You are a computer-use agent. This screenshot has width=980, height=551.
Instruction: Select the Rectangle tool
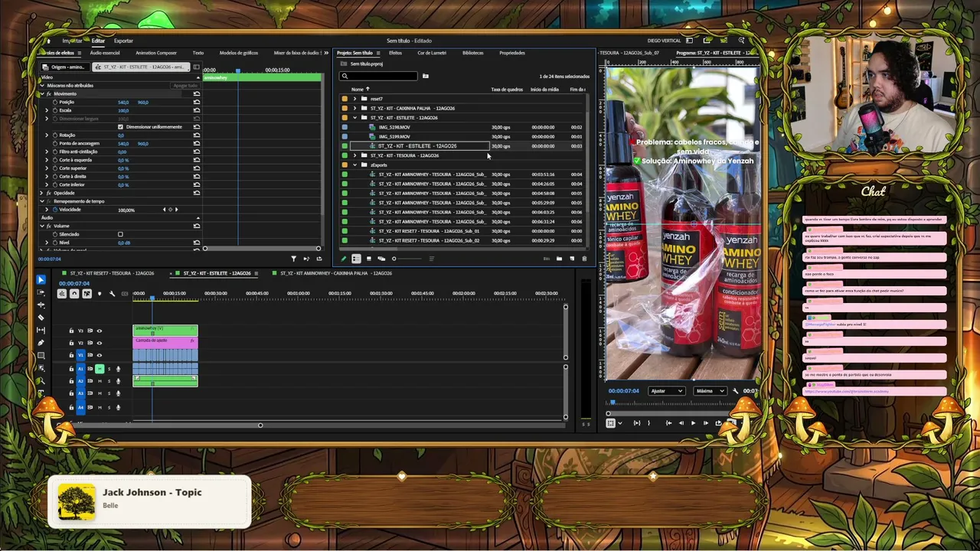(x=41, y=355)
